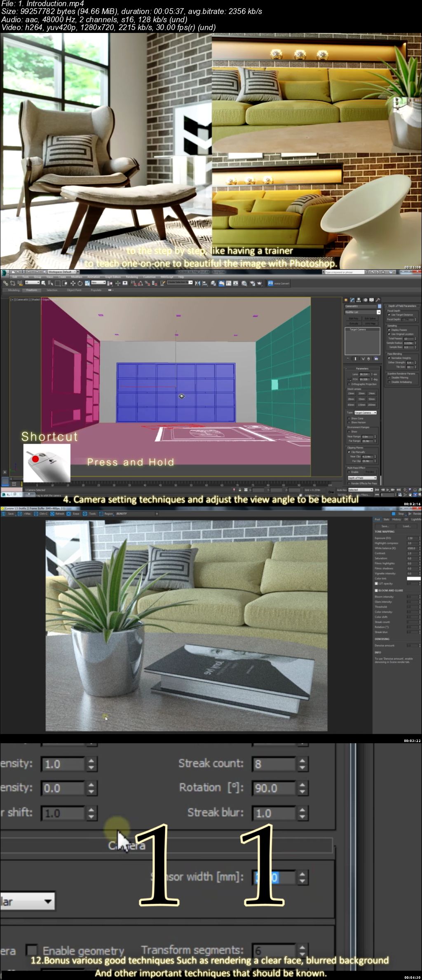Open the Rendering menu in 3ds Max
Screen dimensions: 422x980
pyautogui.click(x=132, y=277)
